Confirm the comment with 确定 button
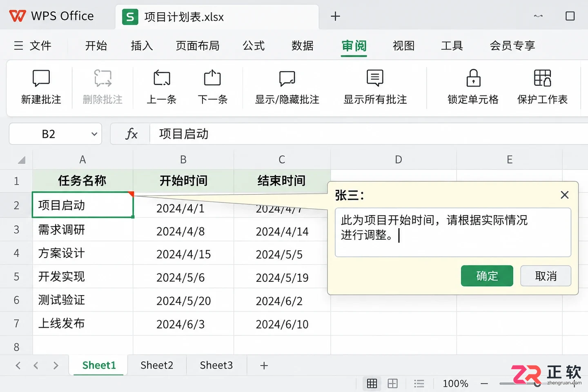Screen dimensions: 588x392 [x=487, y=276]
